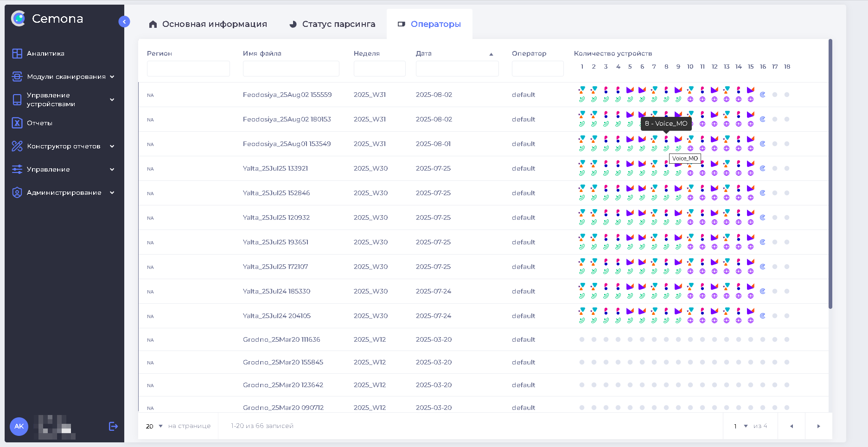Image resolution: width=868 pixels, height=447 pixels.
Task: Click the AK user avatar
Action: click(x=19, y=426)
